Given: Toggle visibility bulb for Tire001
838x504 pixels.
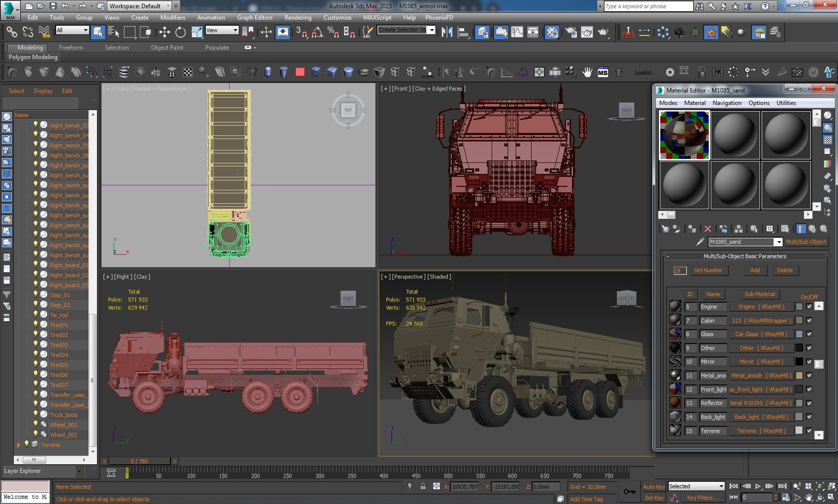Looking at the screenshot, I should tap(35, 324).
